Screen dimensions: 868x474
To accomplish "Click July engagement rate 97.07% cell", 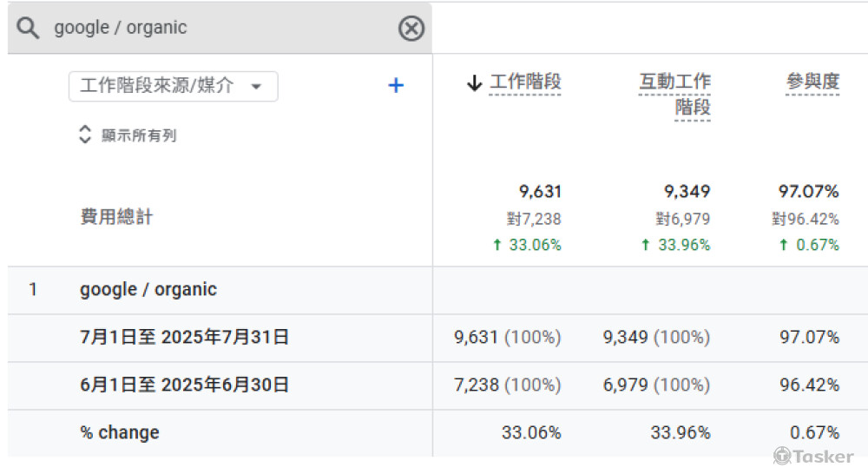I will click(809, 337).
